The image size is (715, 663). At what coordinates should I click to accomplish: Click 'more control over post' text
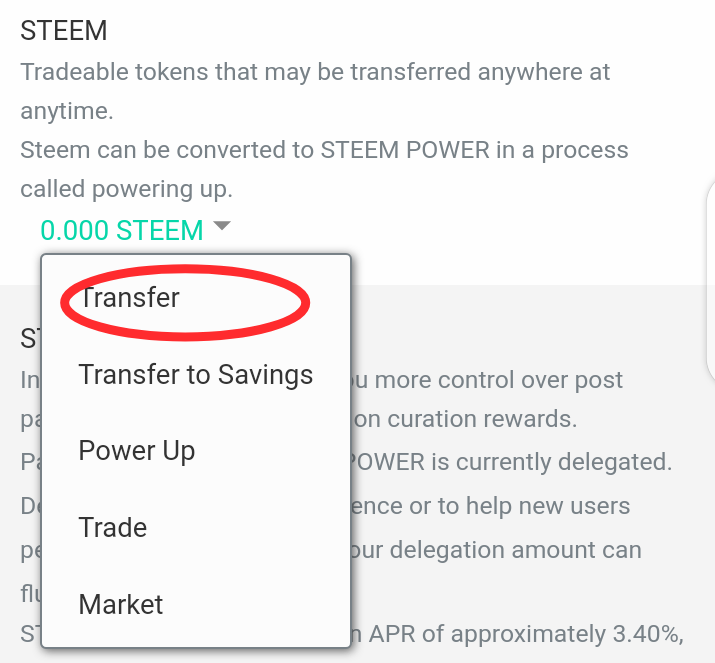pyautogui.click(x=488, y=380)
